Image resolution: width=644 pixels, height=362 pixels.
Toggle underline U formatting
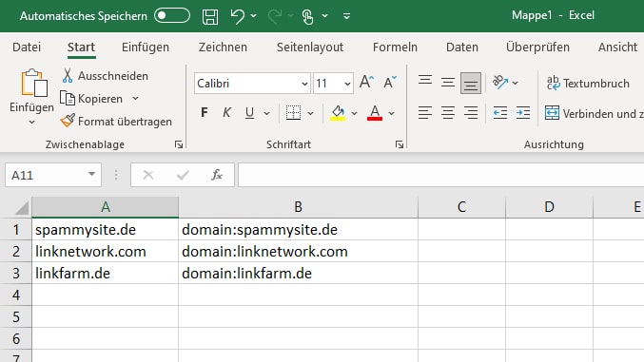click(249, 113)
